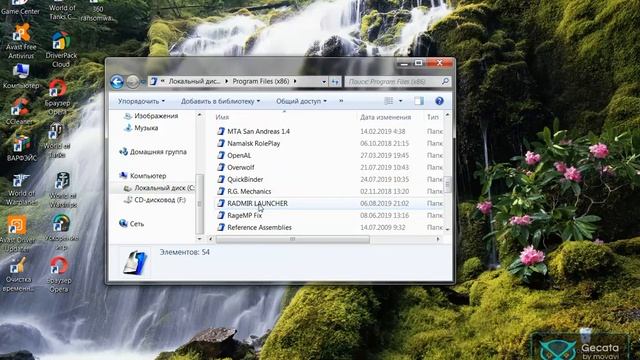This screenshot has height=360, width=640.
Task: Click the folder icon in address bar
Action: pos(154,82)
